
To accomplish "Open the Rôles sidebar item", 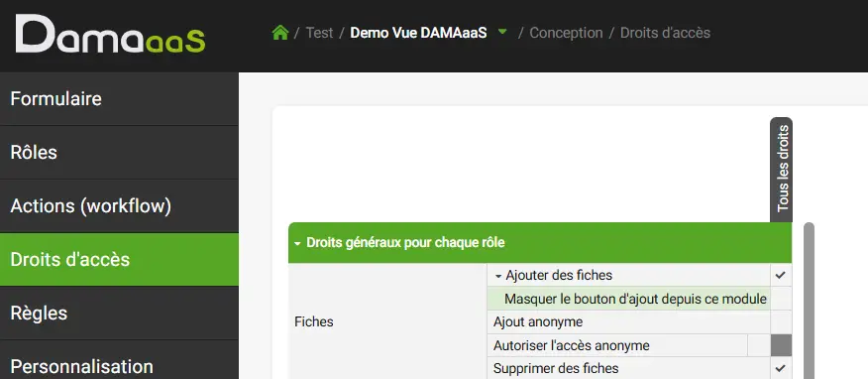I will (119, 153).
